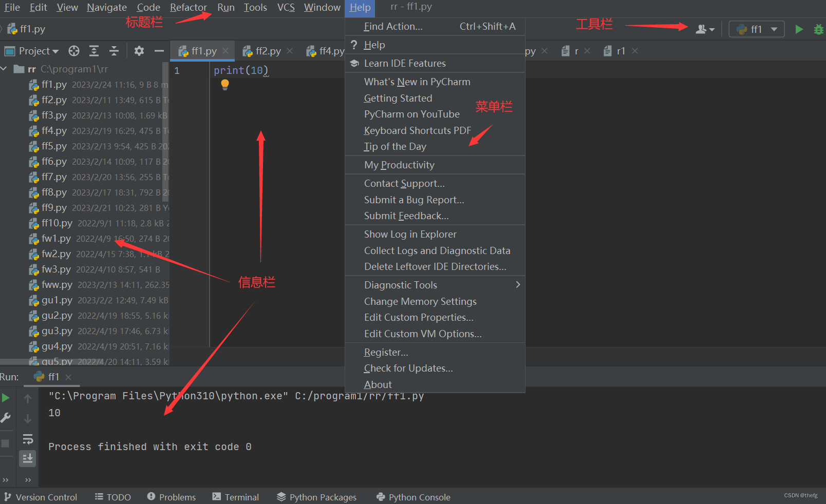This screenshot has width=826, height=504.
Task: Click the Collapse All icon in Project panel
Action: tap(114, 51)
